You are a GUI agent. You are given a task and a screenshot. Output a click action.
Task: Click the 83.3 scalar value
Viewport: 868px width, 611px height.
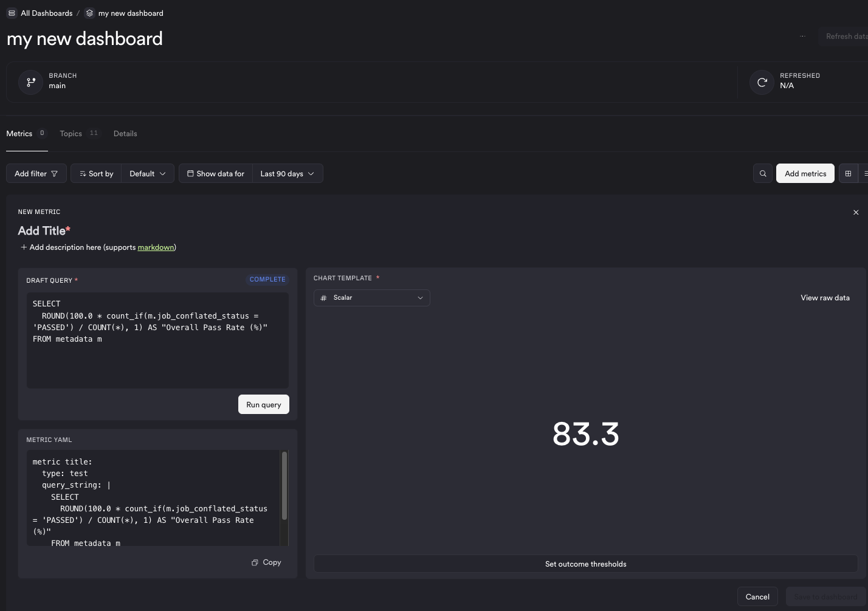pos(586,434)
